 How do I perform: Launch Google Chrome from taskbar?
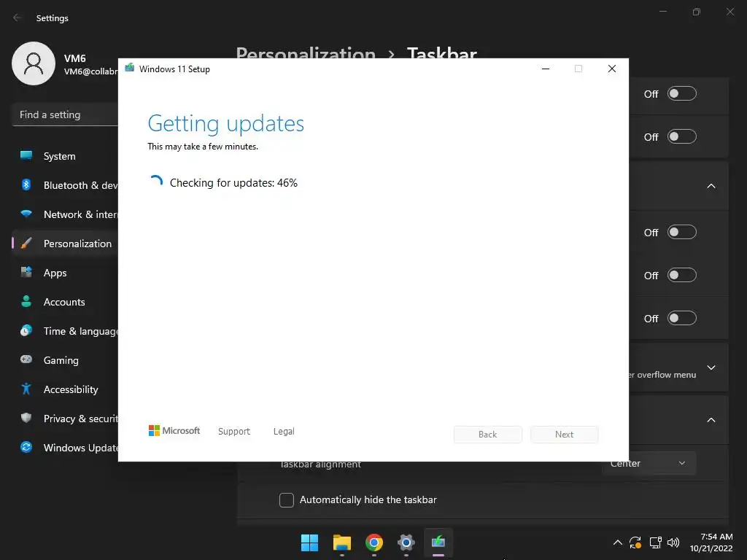[x=374, y=542]
